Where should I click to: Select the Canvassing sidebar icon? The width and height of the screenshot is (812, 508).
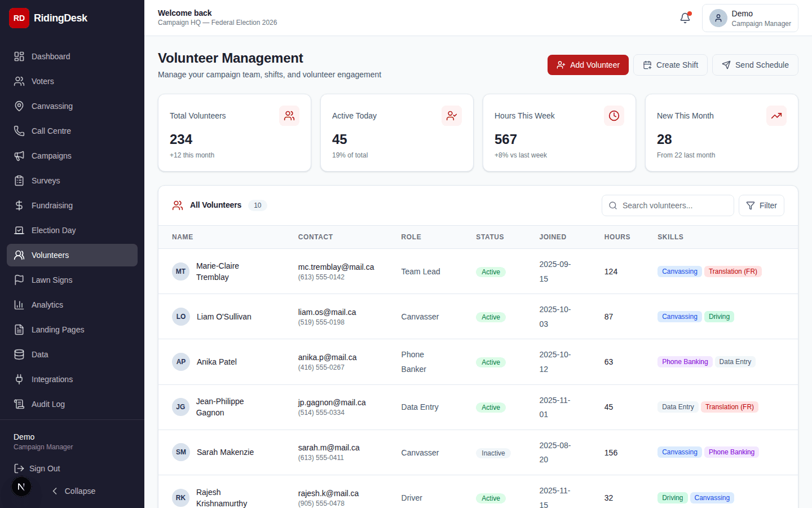[x=19, y=106]
